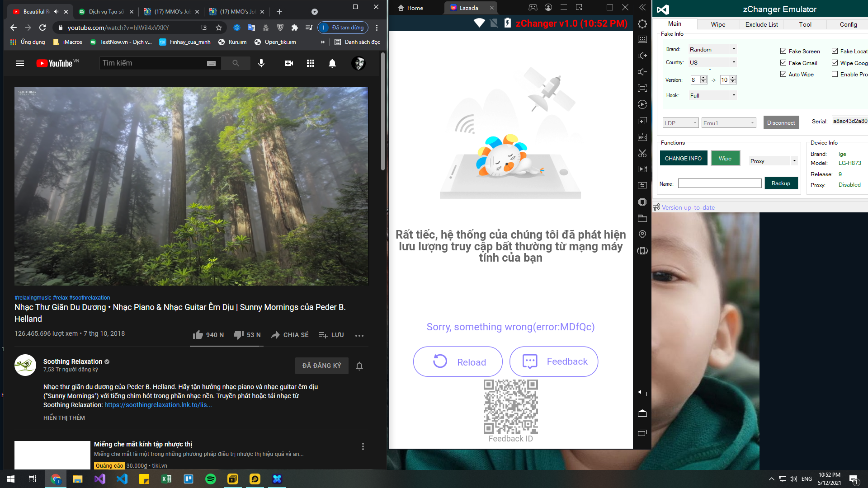Switch to Config tab in zChanger
This screenshot has width=868, height=488.
pyautogui.click(x=848, y=24)
